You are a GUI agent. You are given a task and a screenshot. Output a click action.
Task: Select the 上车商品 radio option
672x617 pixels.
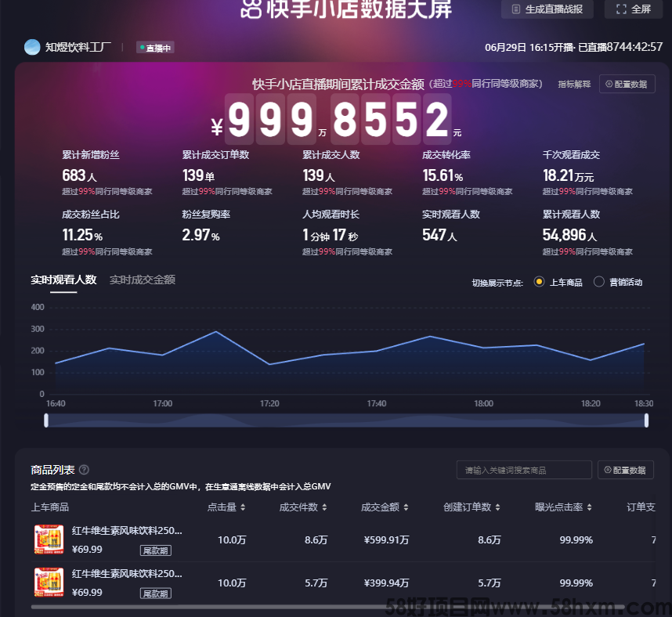(x=539, y=282)
